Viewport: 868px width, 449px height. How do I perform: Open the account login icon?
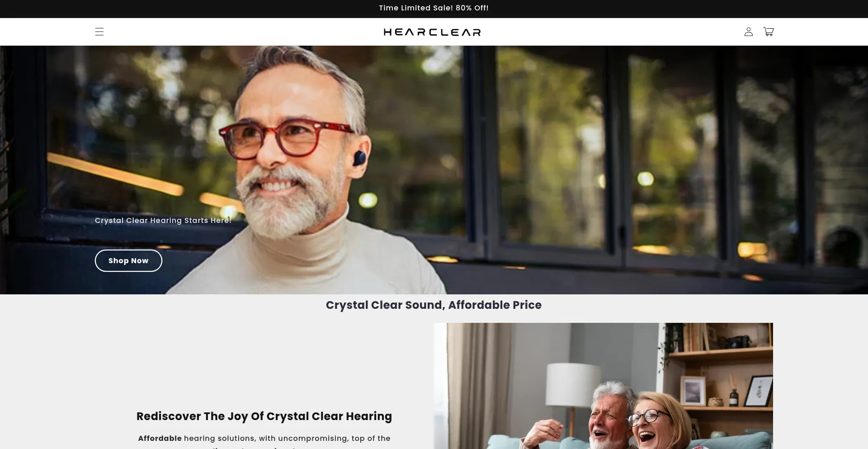click(749, 32)
